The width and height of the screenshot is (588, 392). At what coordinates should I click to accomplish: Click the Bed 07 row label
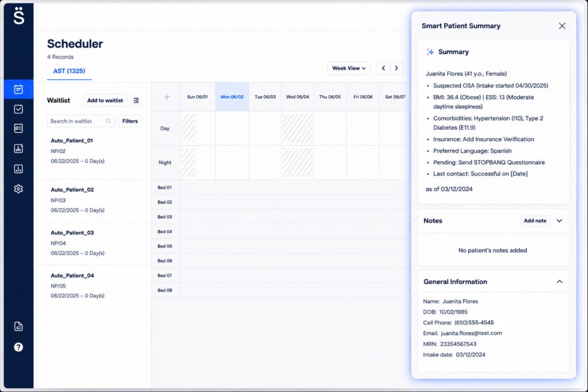click(x=165, y=275)
